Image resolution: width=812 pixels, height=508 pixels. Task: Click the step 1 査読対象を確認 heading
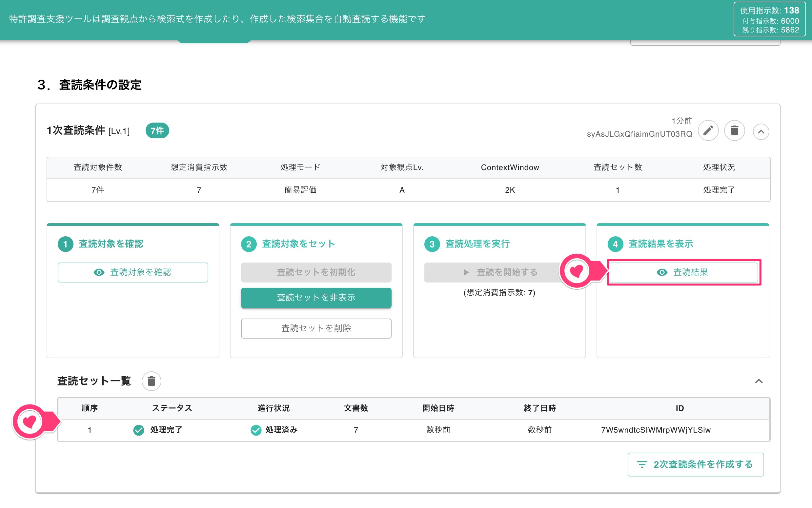pos(111,244)
